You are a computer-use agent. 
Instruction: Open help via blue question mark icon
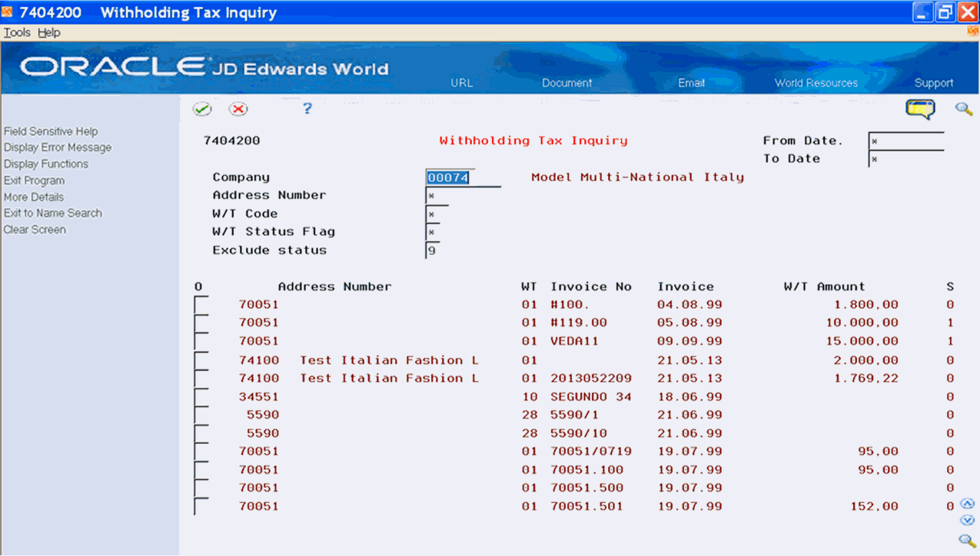tap(307, 108)
